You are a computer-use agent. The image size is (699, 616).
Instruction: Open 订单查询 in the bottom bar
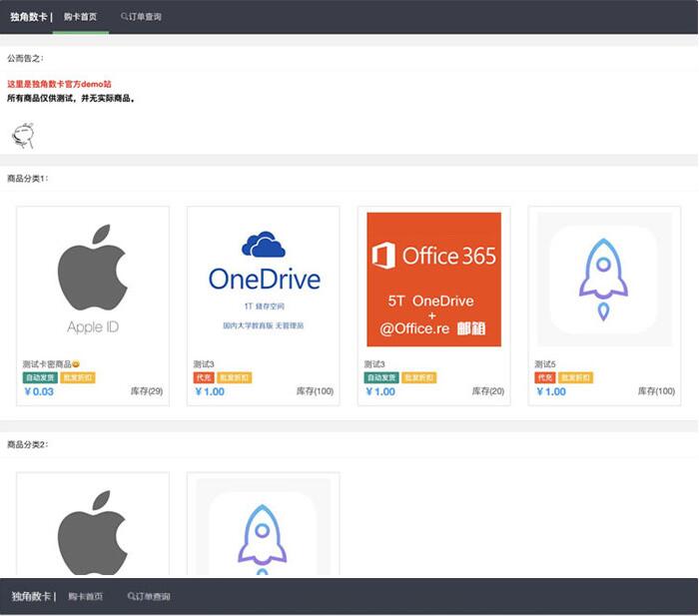(x=153, y=596)
